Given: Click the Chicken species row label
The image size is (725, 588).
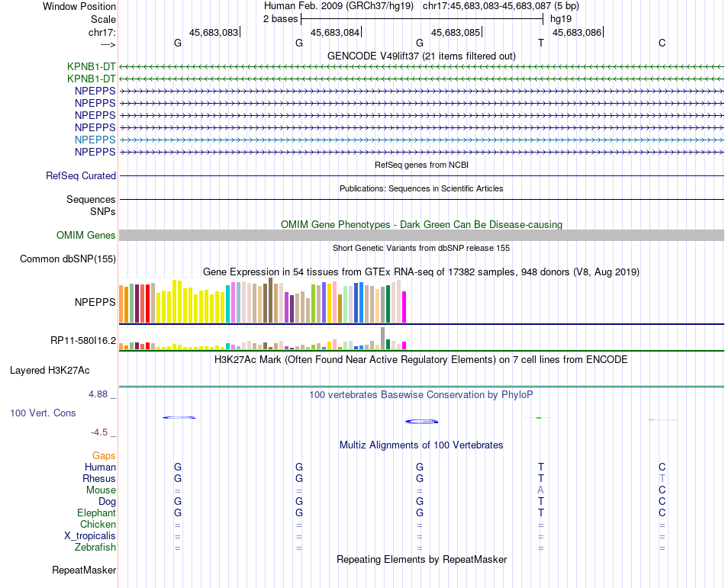Looking at the screenshot, I should pyautogui.click(x=98, y=524).
